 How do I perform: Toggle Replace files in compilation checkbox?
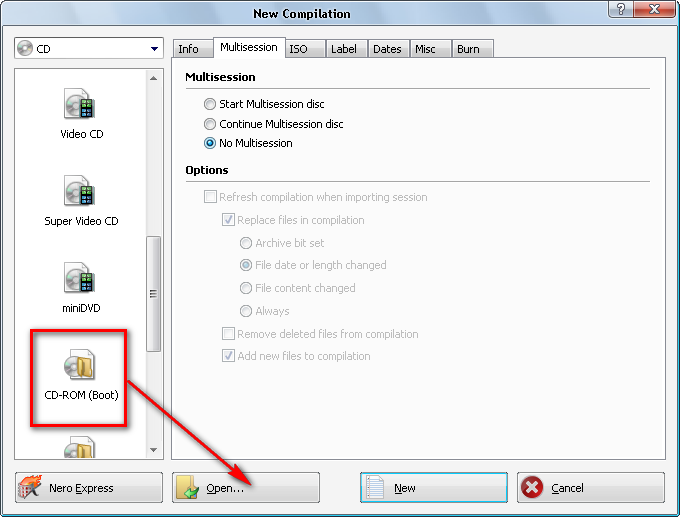pos(229,220)
